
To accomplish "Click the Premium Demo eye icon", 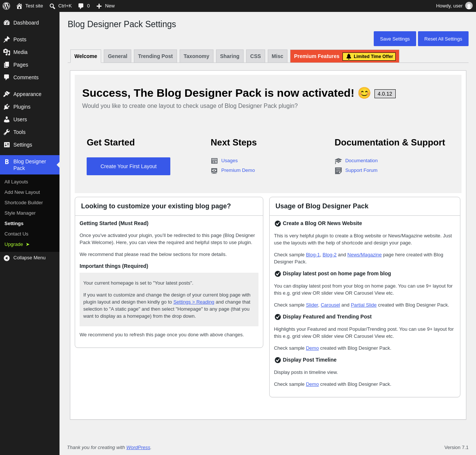I will [x=214, y=171].
